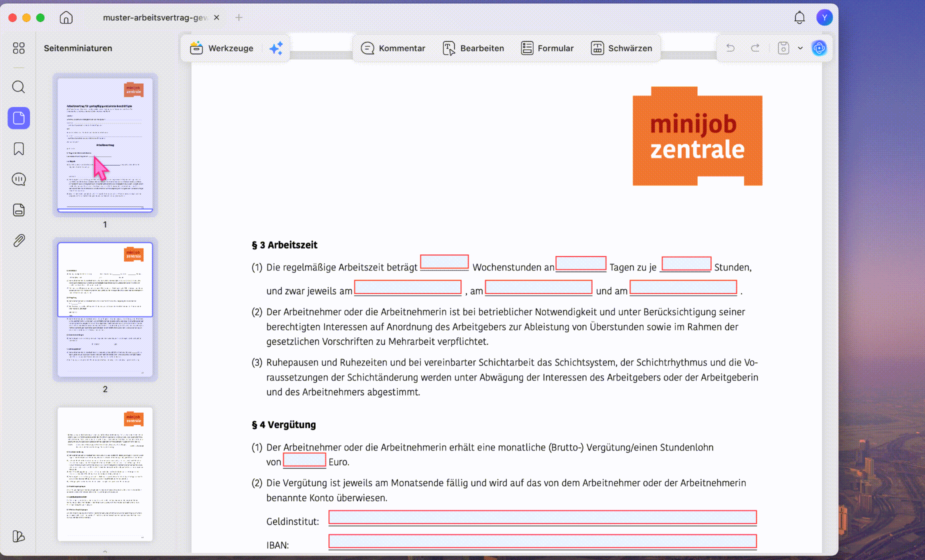
Task: Click the Geldinstitut input field
Action: click(542, 517)
